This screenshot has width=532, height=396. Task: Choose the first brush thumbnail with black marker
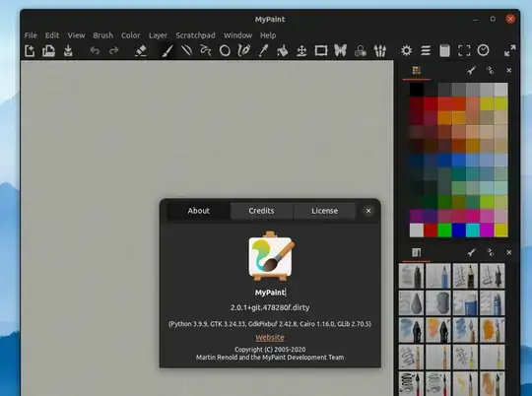point(411,276)
